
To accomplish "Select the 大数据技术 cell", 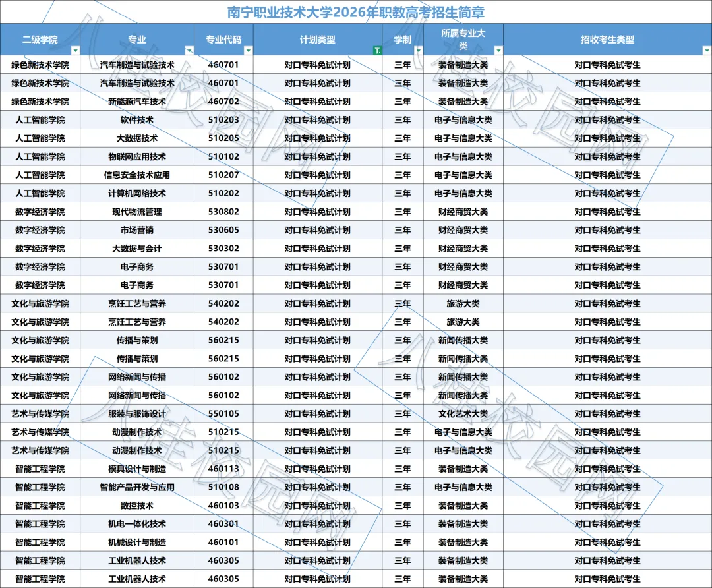I will click(137, 138).
